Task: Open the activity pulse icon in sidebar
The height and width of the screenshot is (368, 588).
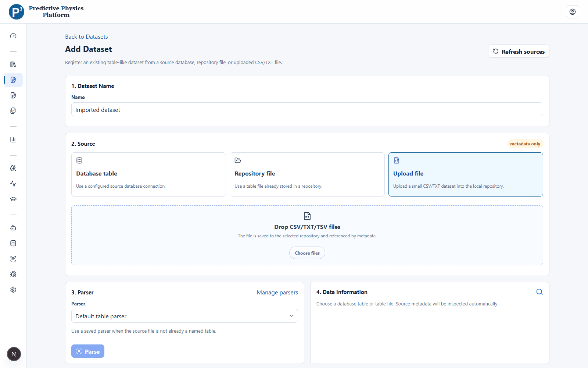Action: point(13,184)
